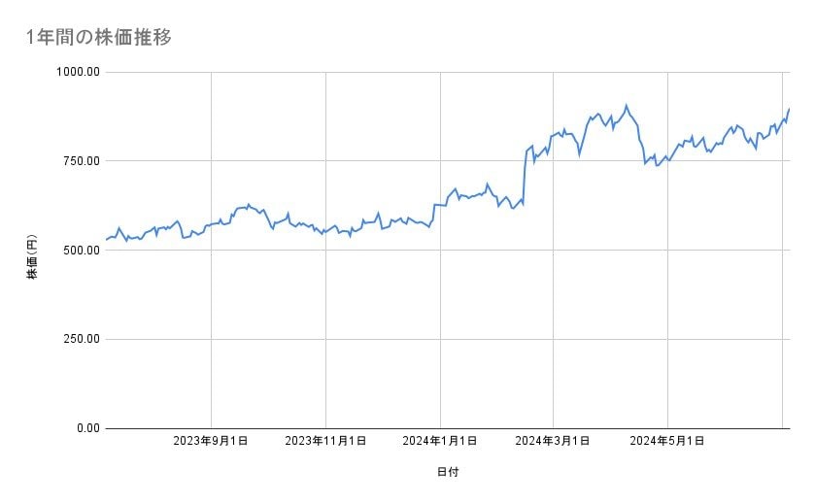Click the 2024年1月1日 date label
Viewport: 815px width, 504px height.
[x=440, y=442]
